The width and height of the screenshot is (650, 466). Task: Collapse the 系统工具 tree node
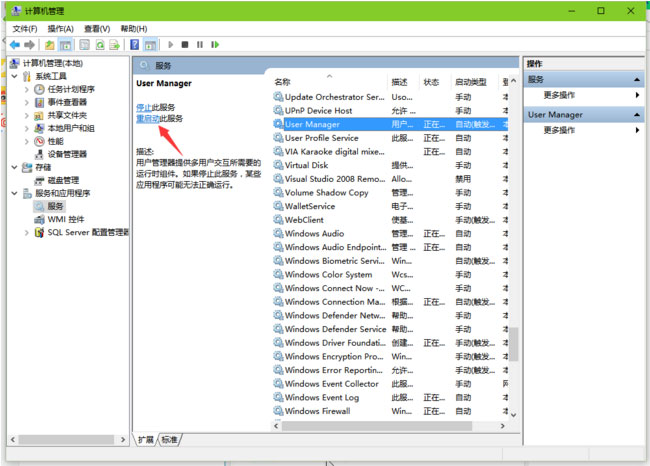click(14, 76)
